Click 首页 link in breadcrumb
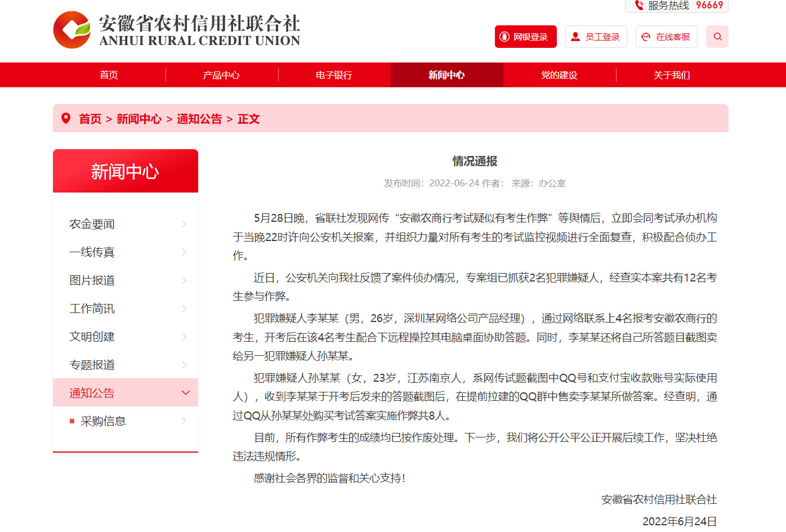786x532 pixels. point(90,119)
